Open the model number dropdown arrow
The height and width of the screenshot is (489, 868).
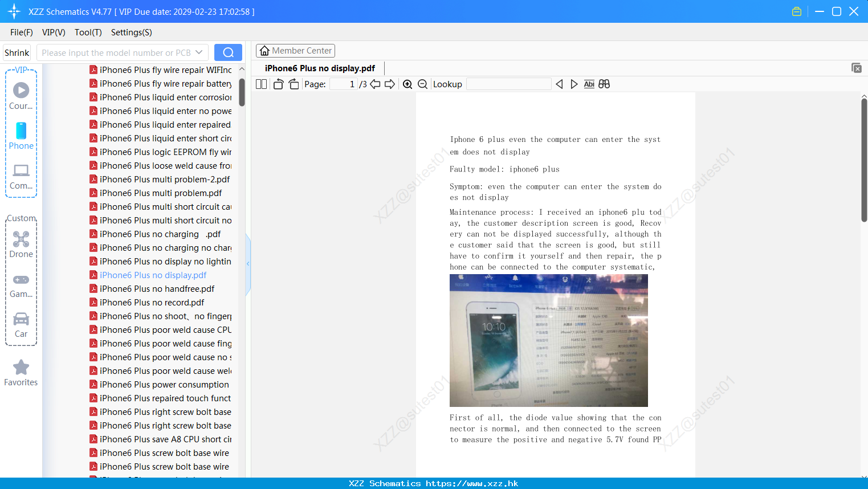coord(199,52)
